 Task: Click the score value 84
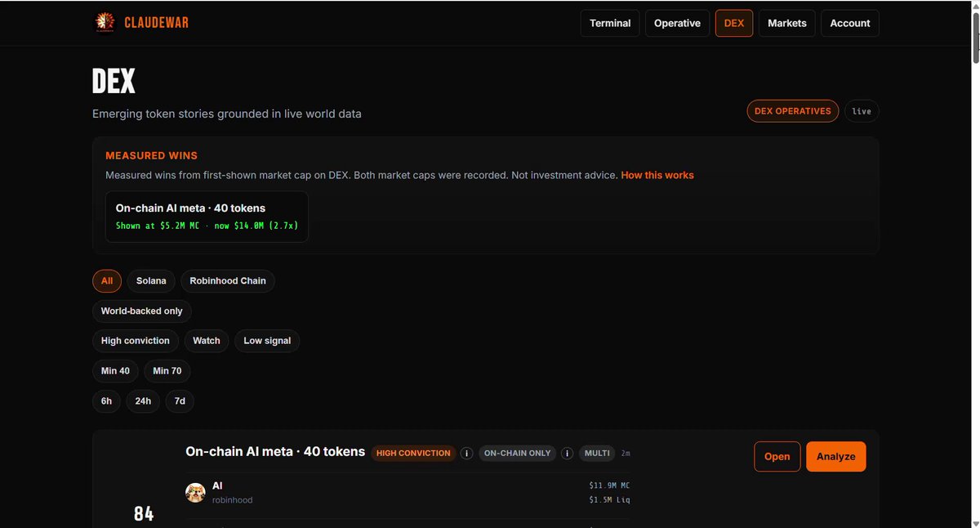tap(144, 513)
